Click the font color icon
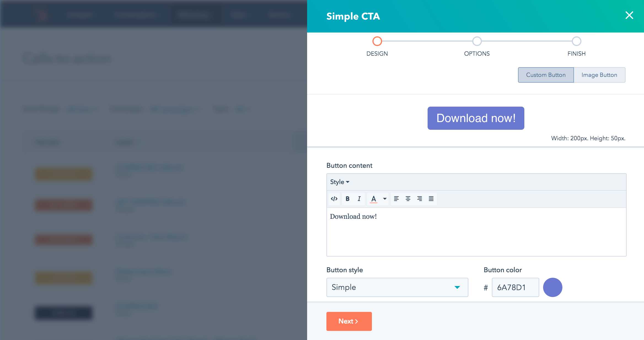The image size is (644, 340). coord(374,199)
